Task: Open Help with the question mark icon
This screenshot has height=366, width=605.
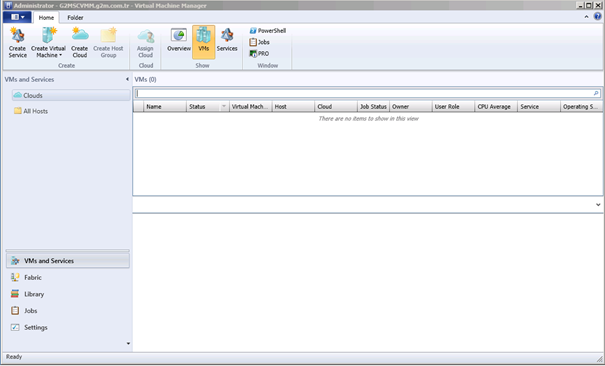Action: coord(598,17)
